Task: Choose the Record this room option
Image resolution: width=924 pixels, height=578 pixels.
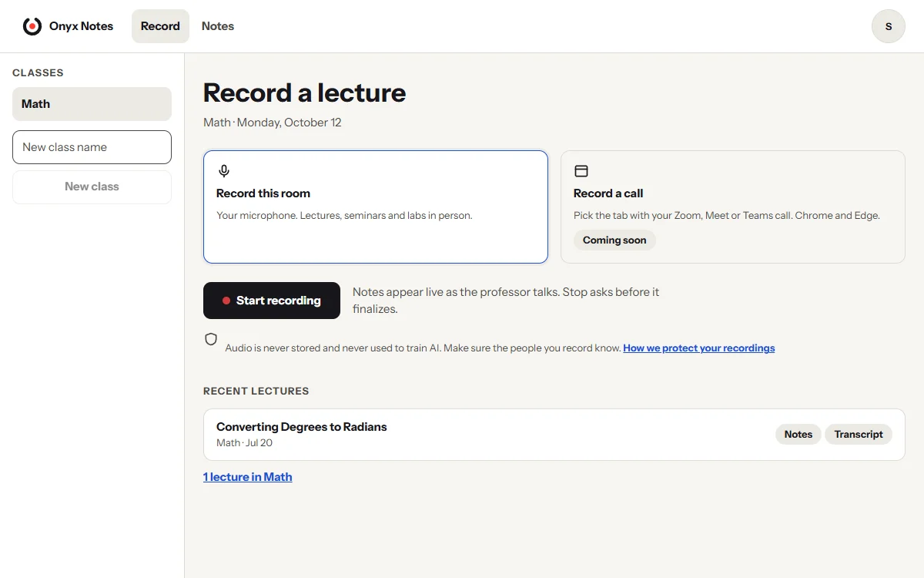Action: click(376, 207)
